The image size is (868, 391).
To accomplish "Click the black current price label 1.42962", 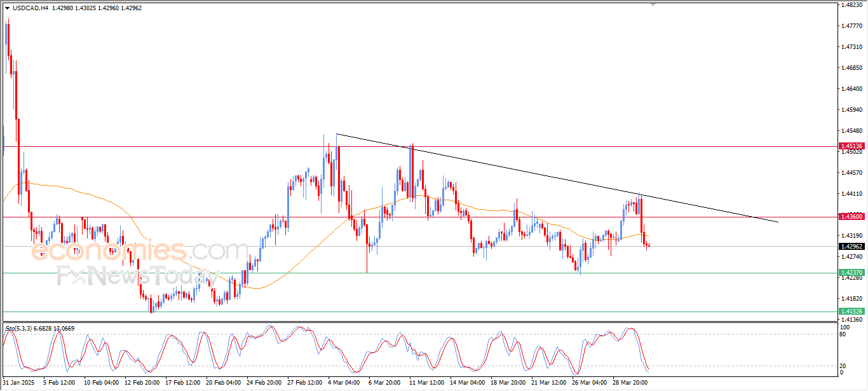I will 851,246.
